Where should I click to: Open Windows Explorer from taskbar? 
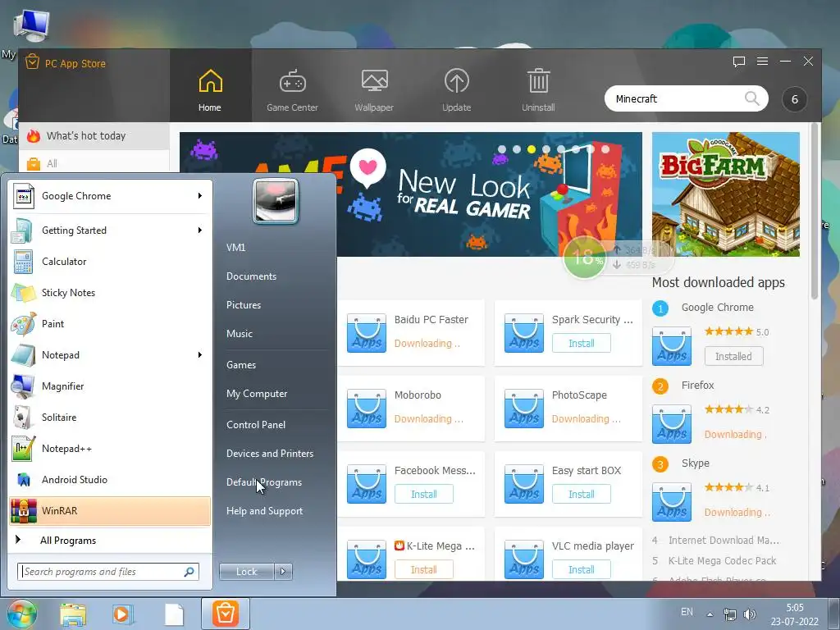[x=73, y=614]
